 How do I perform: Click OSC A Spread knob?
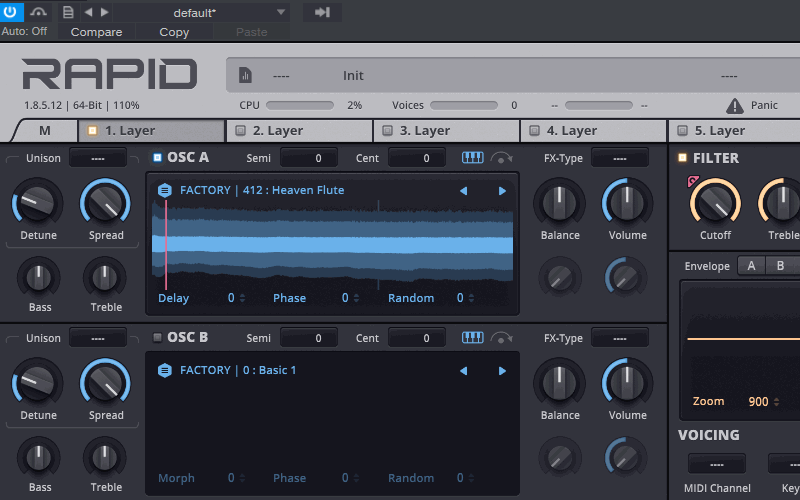(105, 204)
